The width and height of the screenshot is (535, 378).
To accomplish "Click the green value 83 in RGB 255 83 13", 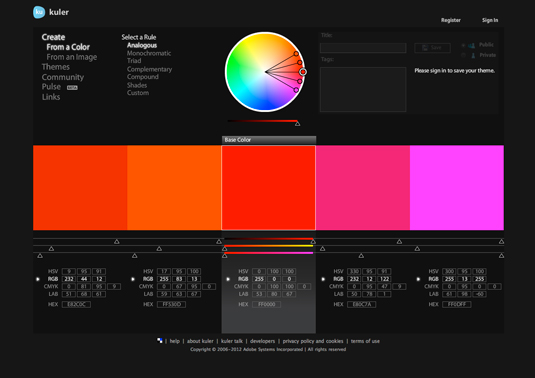I will (179, 279).
